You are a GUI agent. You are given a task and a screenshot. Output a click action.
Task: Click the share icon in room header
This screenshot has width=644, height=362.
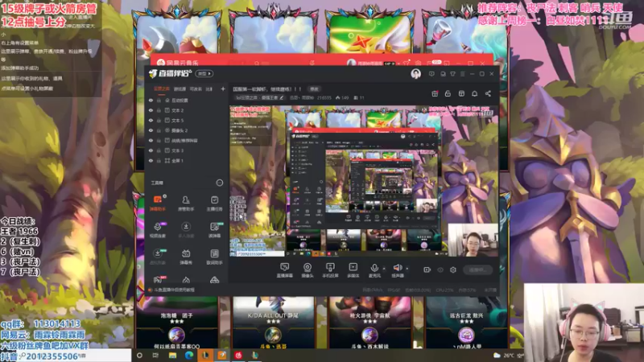click(488, 93)
